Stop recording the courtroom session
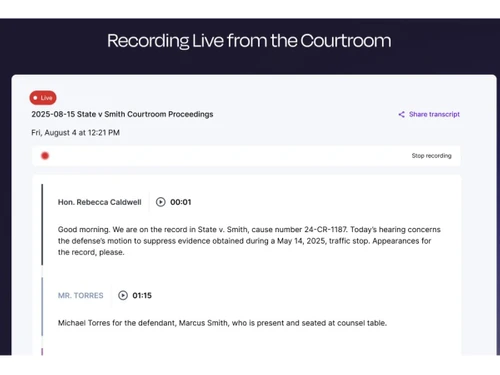500x375 pixels. click(x=431, y=156)
